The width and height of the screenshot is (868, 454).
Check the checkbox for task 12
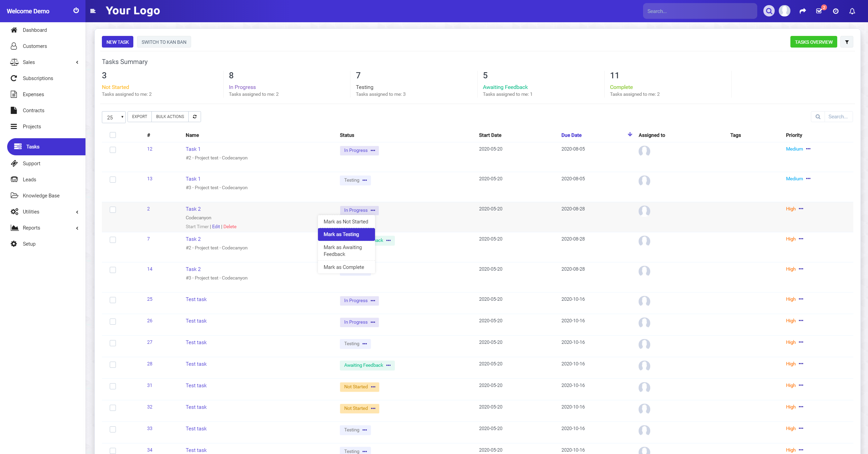point(113,150)
